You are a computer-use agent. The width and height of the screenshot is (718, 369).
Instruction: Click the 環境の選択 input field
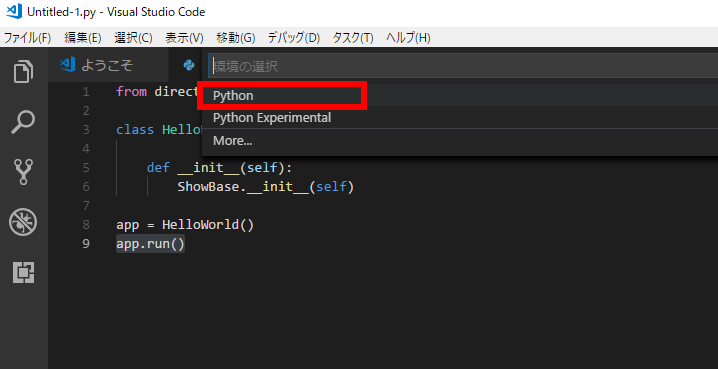click(x=463, y=66)
